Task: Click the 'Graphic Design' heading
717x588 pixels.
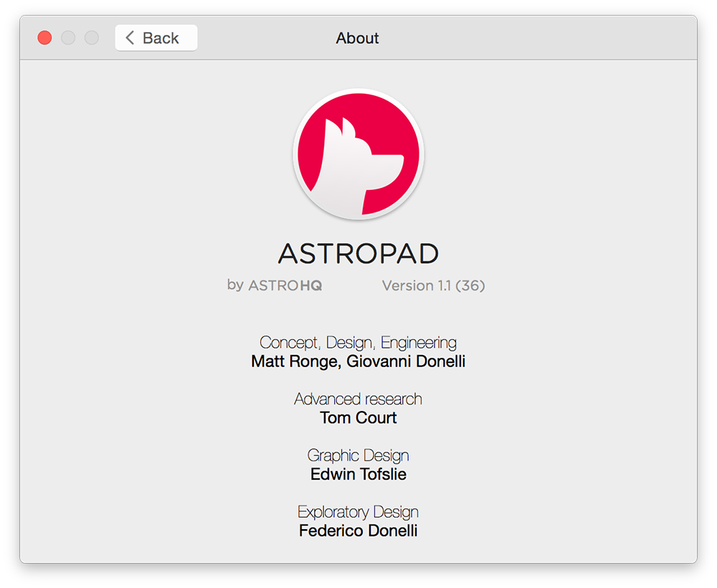Action: [x=358, y=455]
